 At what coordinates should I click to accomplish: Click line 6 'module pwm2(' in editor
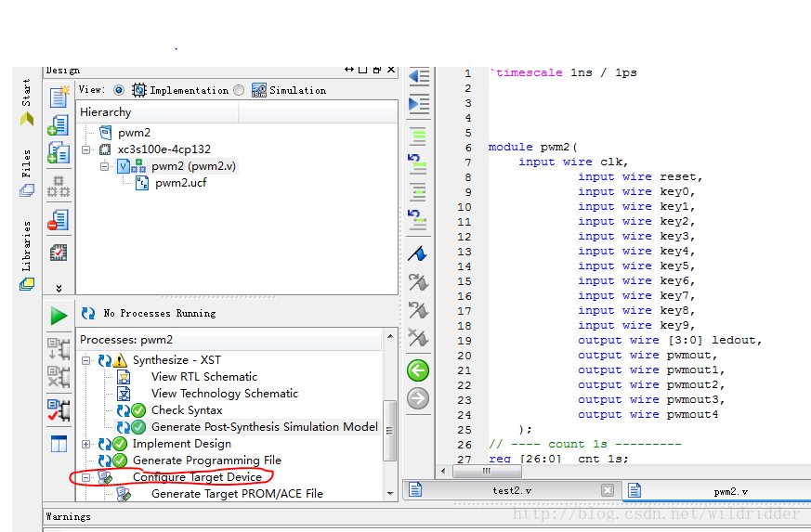click(x=532, y=148)
